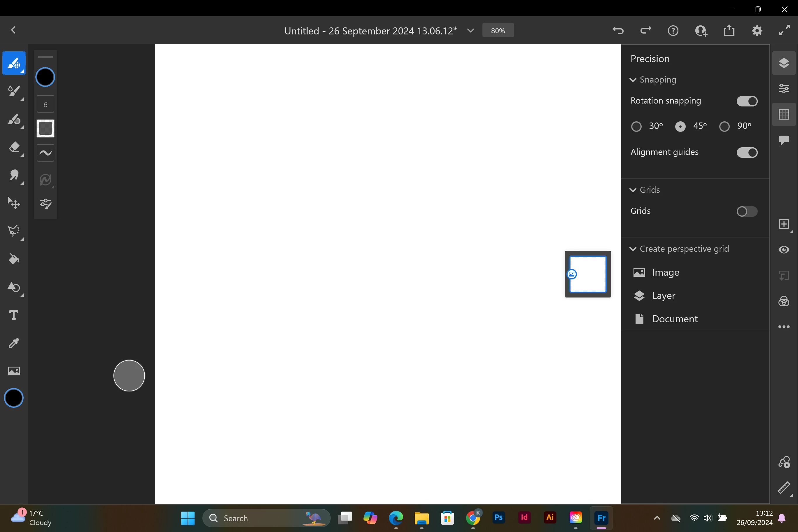Open the ruler drawing aids icon
The image size is (798, 532).
[784, 488]
